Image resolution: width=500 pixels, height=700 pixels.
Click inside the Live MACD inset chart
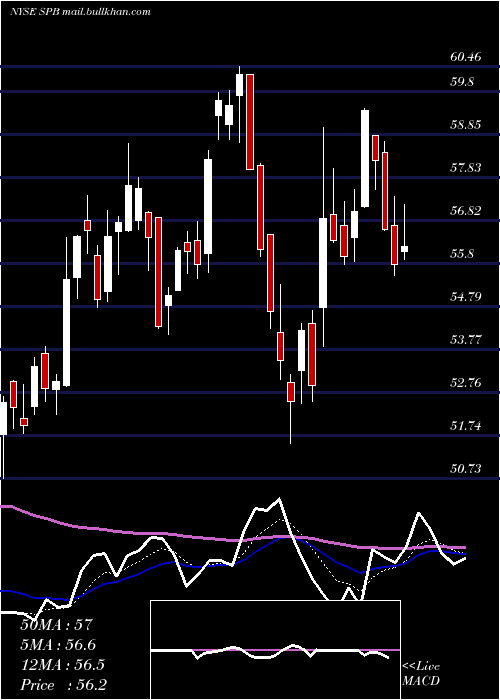pyautogui.click(x=275, y=650)
